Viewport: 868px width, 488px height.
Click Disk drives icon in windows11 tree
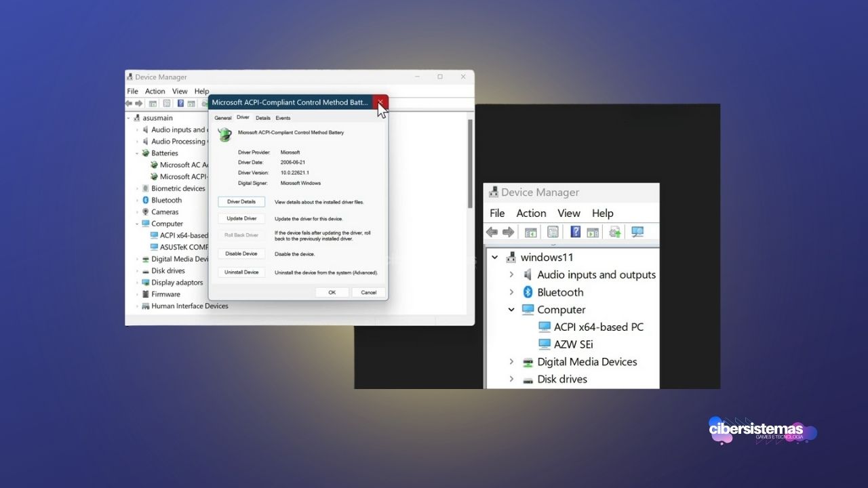528,380
